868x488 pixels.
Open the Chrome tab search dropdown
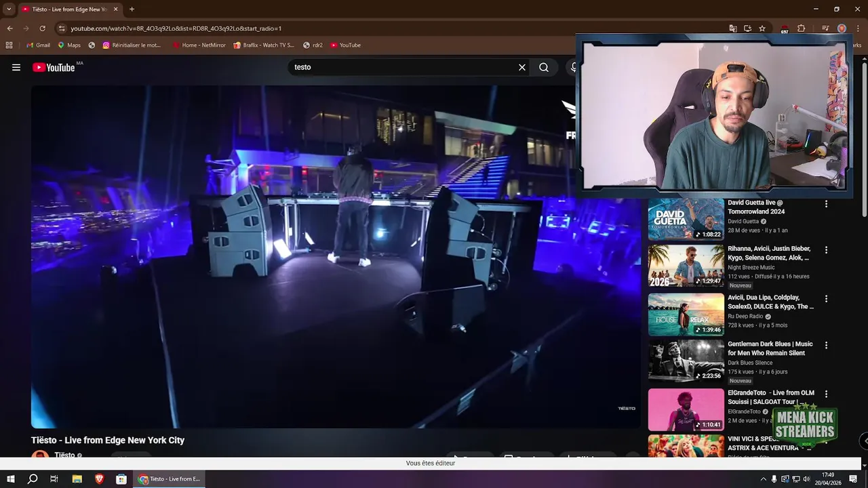pos(9,9)
